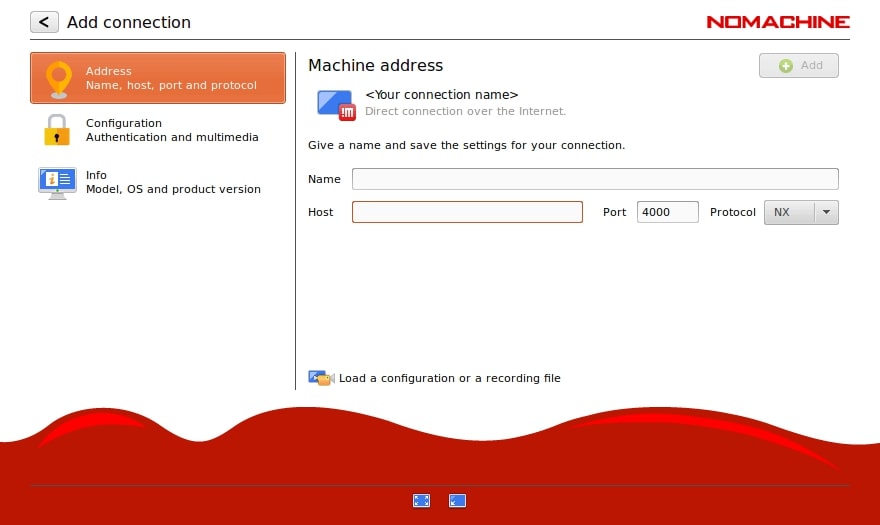Open the NX protocol combo box
This screenshot has width=880, height=525.
coord(790,212)
